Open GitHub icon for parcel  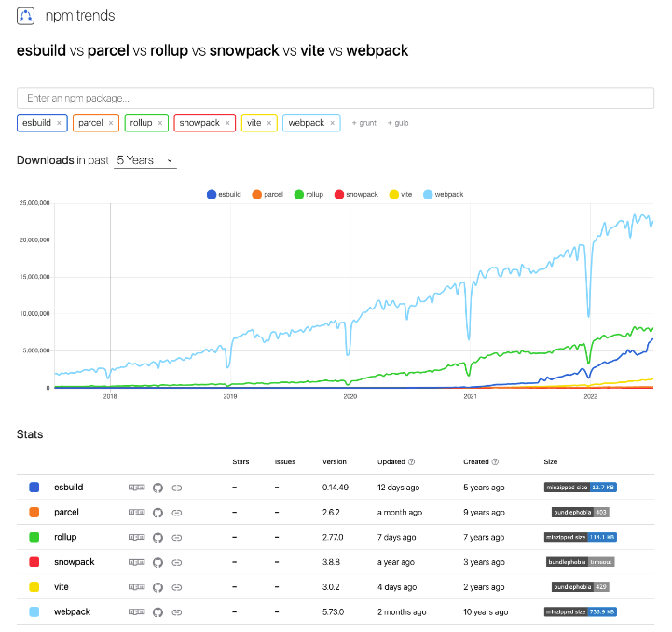coord(158,513)
